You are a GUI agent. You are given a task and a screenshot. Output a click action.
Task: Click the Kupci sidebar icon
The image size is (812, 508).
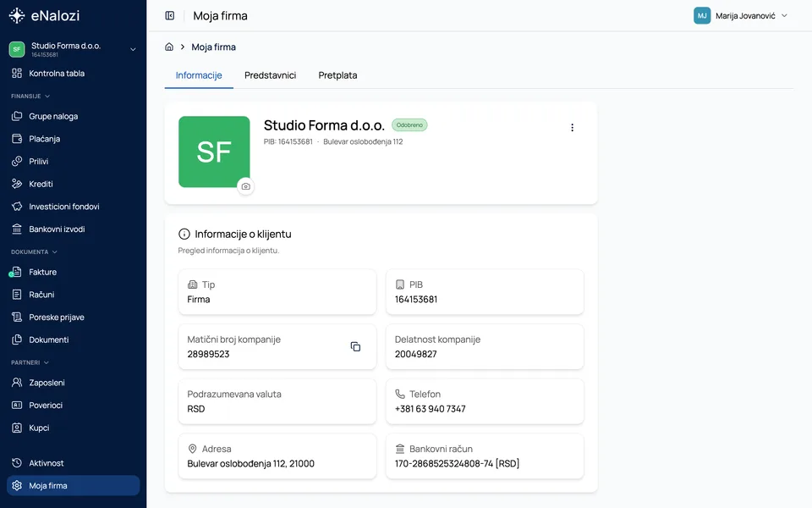17,428
